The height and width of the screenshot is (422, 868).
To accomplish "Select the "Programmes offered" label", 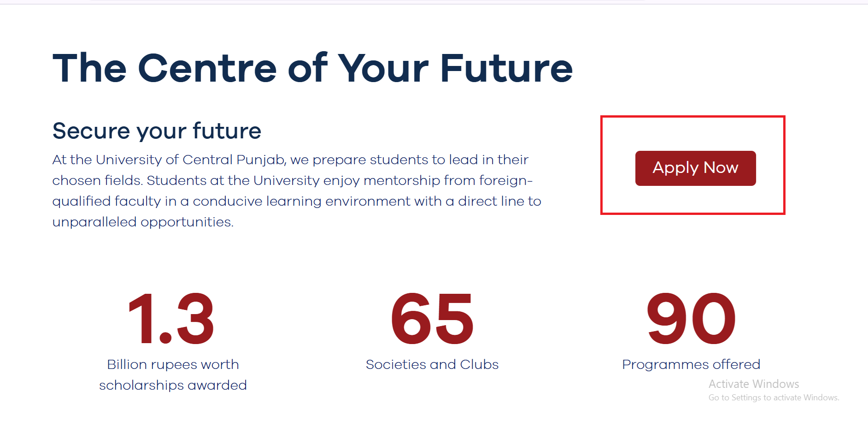I will coord(691,364).
